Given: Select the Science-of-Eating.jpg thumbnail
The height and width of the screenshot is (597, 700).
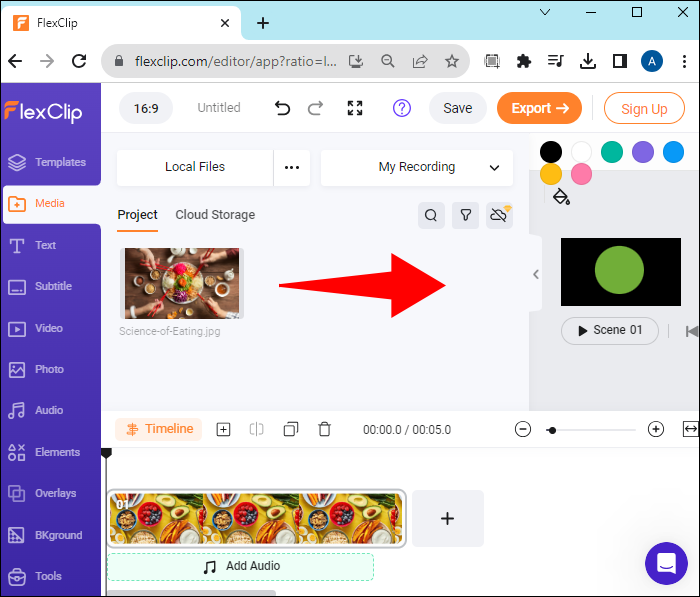Looking at the screenshot, I should pos(182,284).
